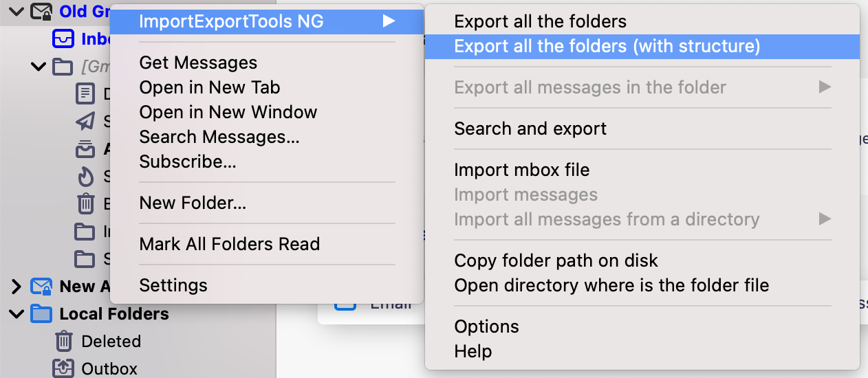The image size is (868, 378).
Task: Open the Sent paper-plane icon folder
Action: click(x=85, y=122)
